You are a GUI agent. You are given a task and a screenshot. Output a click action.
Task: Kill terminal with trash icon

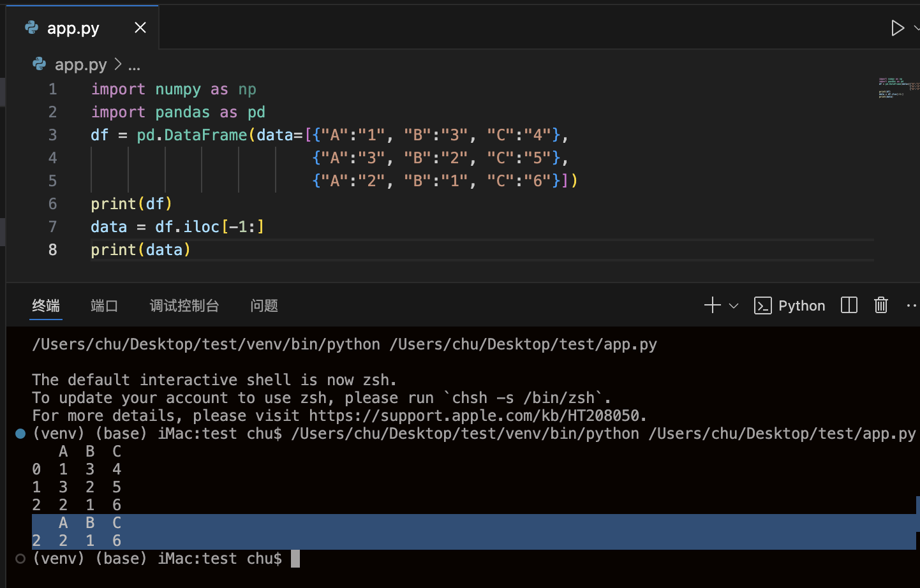tap(880, 305)
